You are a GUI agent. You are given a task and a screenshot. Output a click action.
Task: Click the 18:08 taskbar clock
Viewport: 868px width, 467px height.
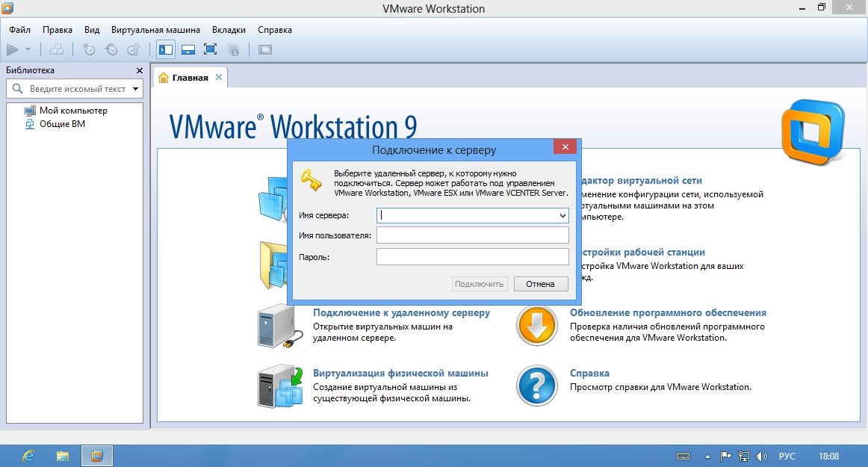828,457
